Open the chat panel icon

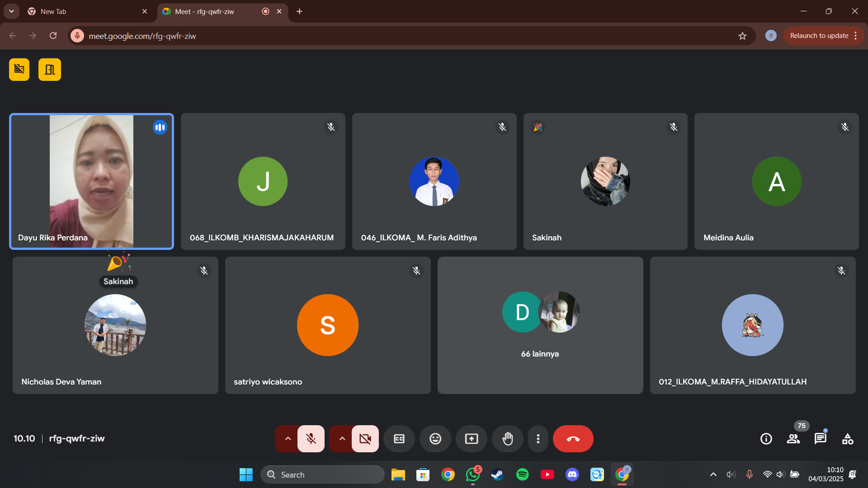(820, 439)
